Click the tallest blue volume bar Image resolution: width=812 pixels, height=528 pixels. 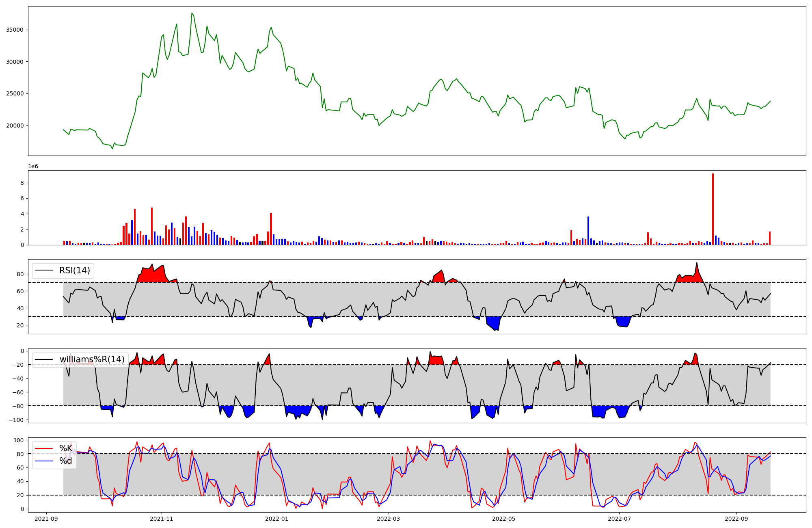click(x=588, y=231)
